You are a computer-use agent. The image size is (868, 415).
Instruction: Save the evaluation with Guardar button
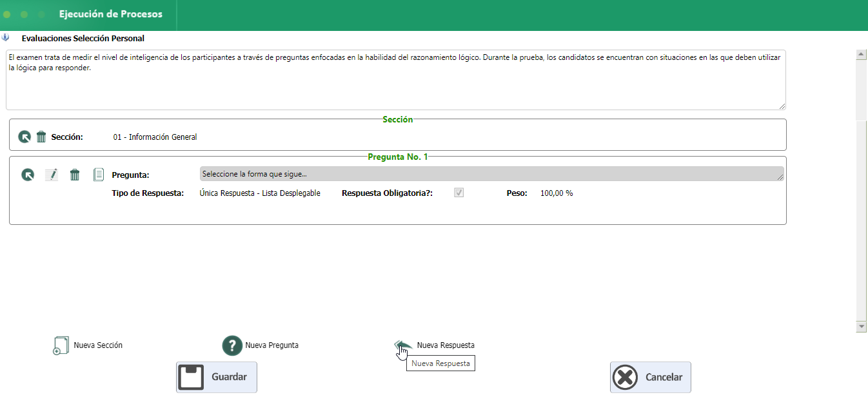pos(217,377)
